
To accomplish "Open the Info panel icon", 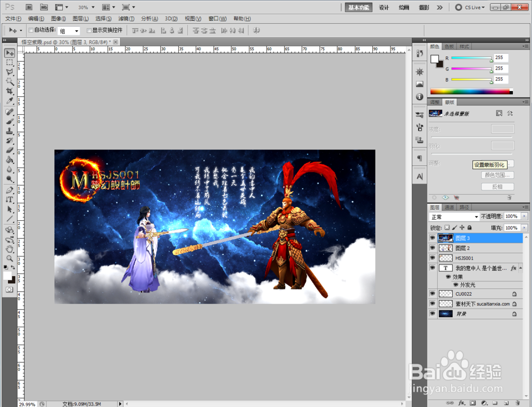I will 420,97.
